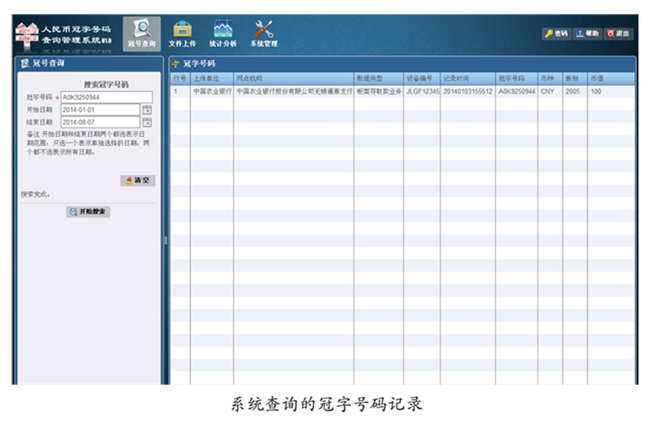The width and height of the screenshot is (650, 423).
Task: Click the application logo at top left
Action: click(65, 33)
